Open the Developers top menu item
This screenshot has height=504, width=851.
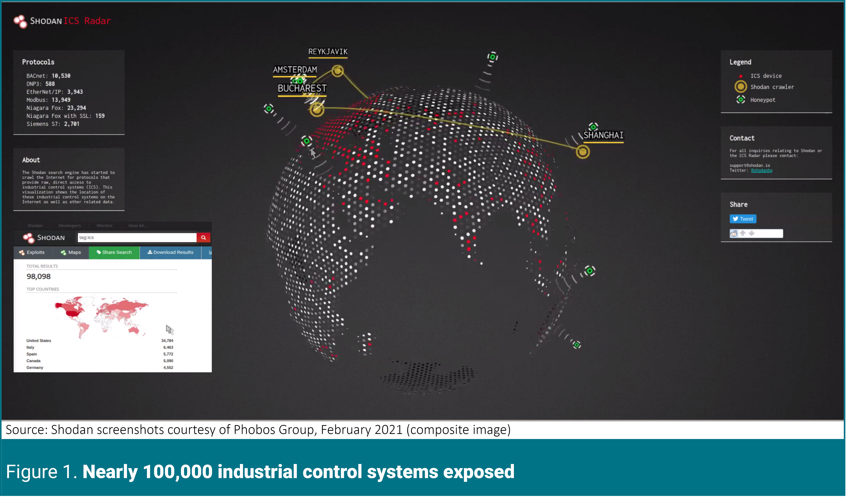click(70, 226)
